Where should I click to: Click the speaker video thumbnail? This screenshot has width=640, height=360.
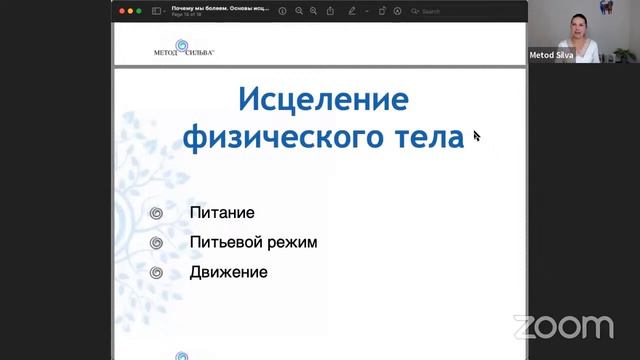[584, 31]
